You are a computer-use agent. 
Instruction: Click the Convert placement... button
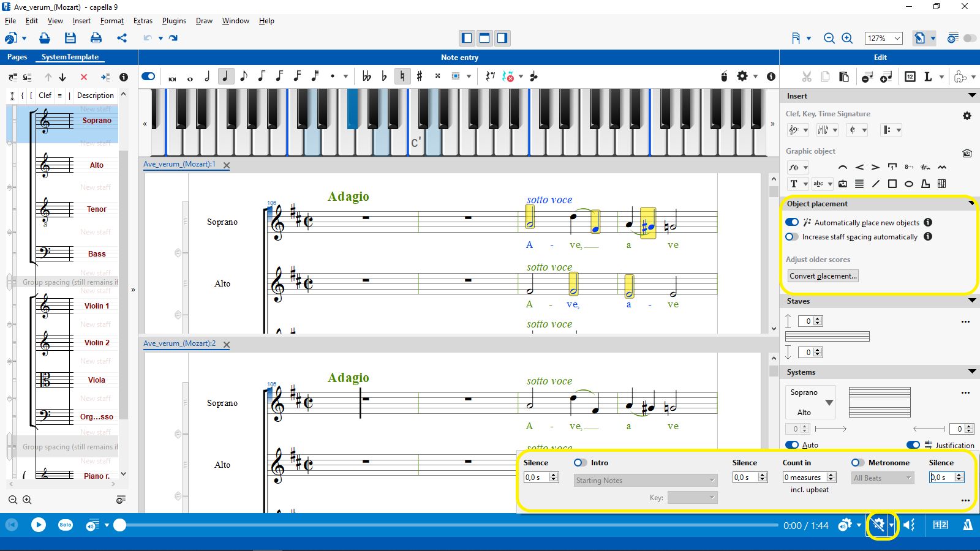823,276
